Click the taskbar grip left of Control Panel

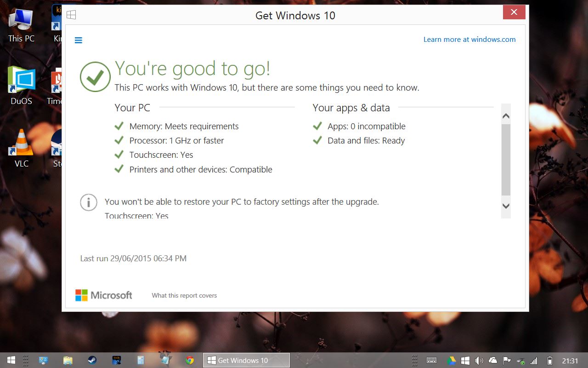(x=26, y=361)
